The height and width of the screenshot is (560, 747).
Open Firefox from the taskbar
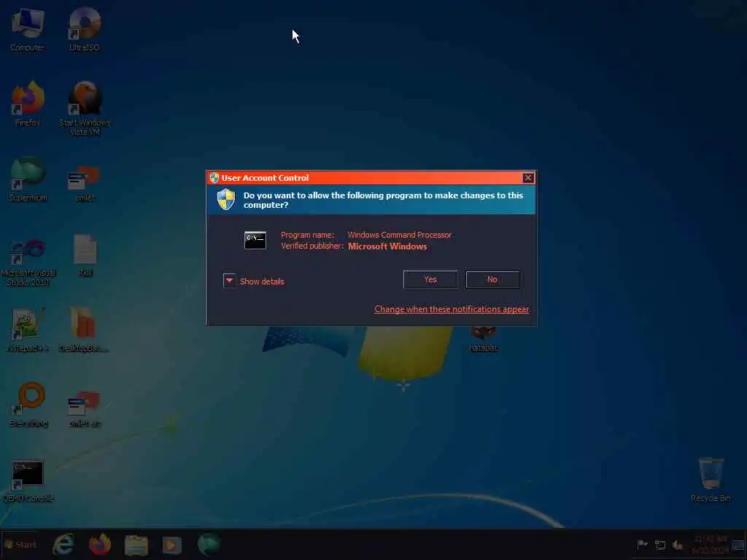point(99,545)
